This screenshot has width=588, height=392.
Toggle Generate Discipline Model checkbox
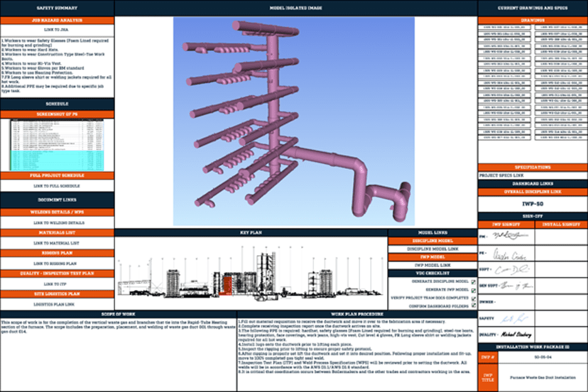(x=473, y=281)
